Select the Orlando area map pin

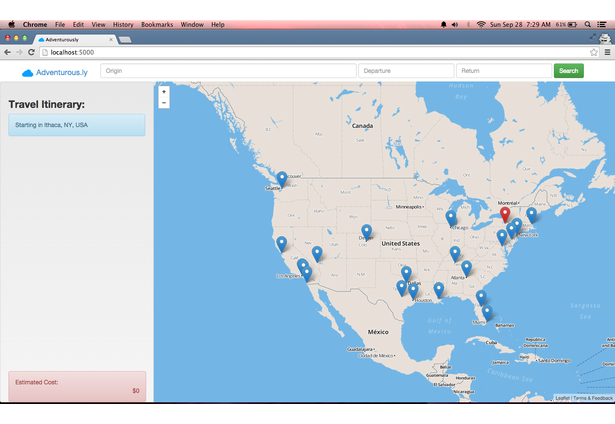pyautogui.click(x=481, y=298)
